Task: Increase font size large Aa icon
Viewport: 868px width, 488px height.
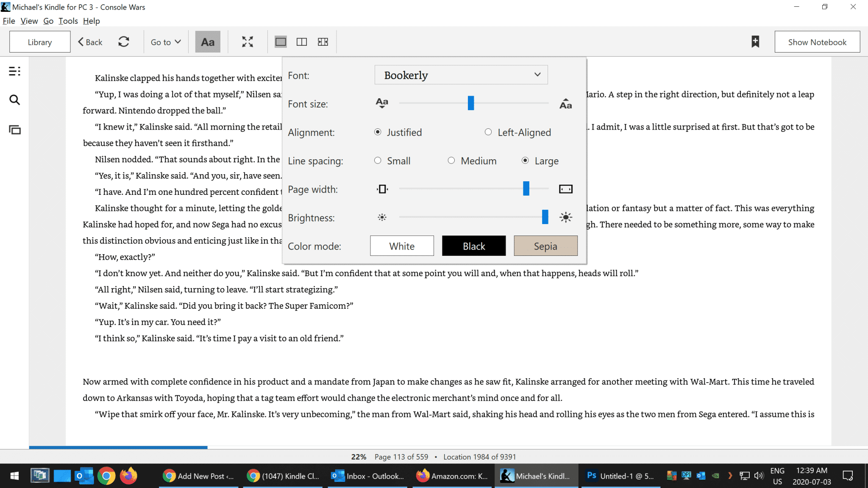Action: click(566, 104)
